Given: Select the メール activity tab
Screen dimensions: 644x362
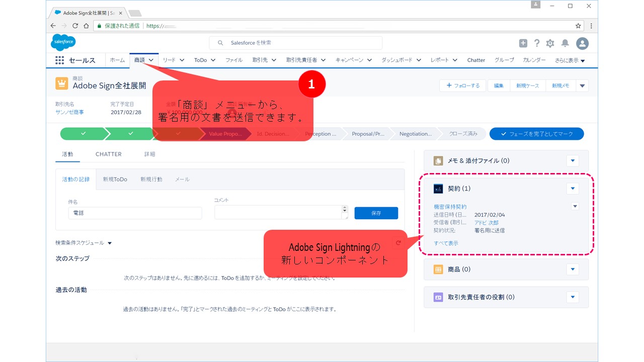Looking at the screenshot, I should (x=182, y=179).
